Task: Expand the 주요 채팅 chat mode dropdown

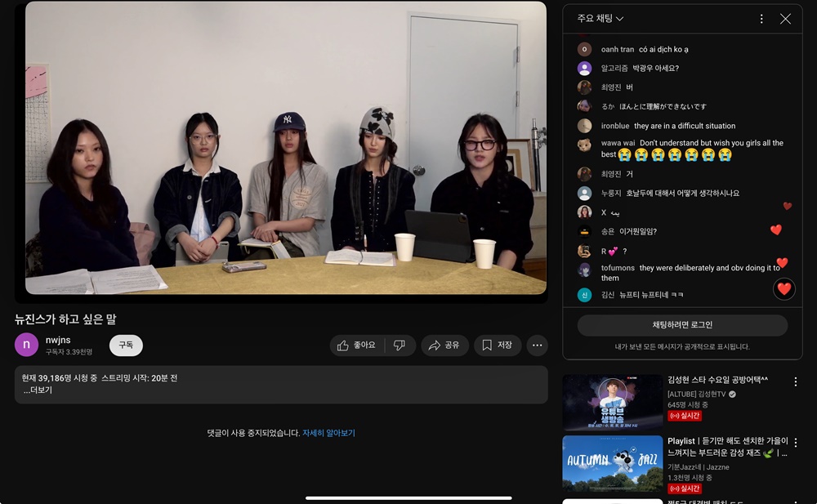Action: pos(600,19)
